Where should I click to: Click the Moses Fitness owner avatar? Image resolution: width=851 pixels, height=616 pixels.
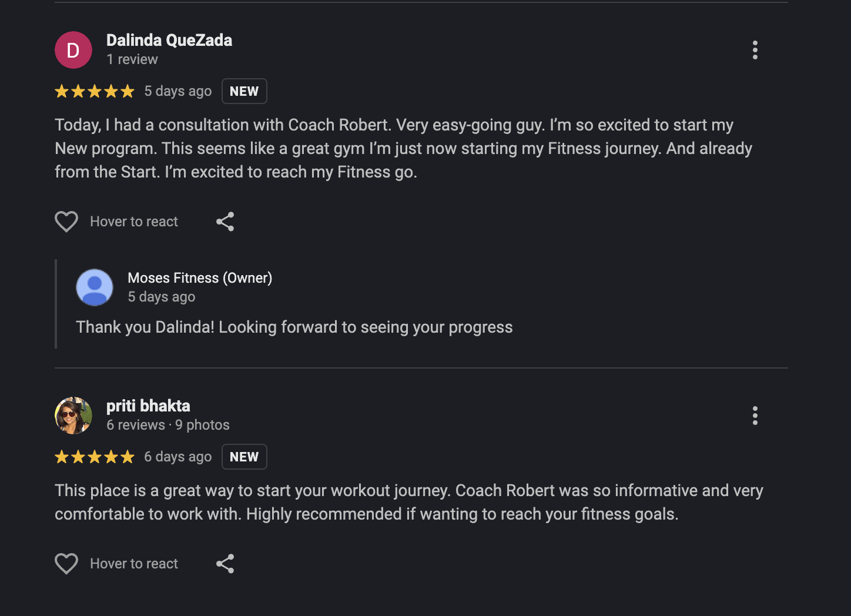click(95, 287)
